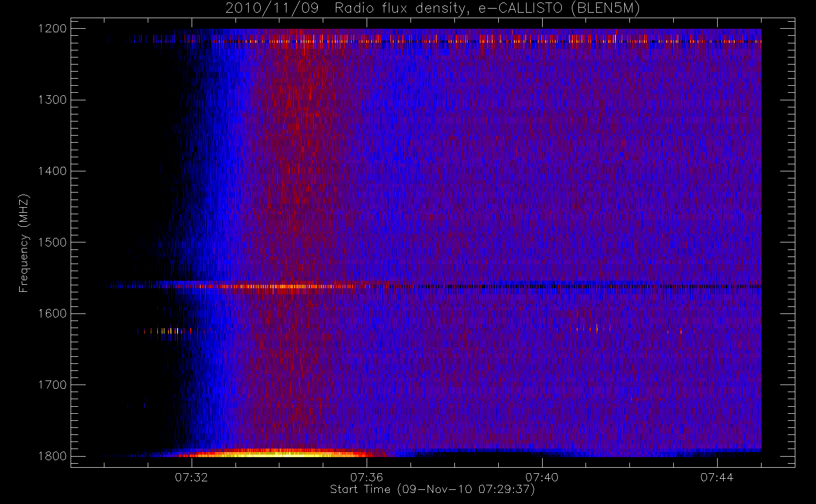Click the plot title "Radio flux density, e-CALLISTO (BLEN5M)"
This screenshot has height=504, width=816.
coord(487,9)
